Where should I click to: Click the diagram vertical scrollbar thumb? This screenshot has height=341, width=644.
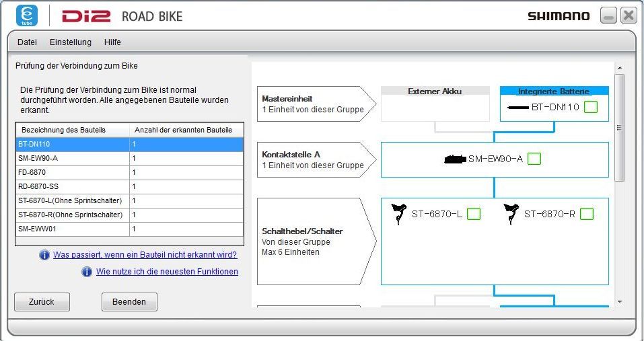620,128
